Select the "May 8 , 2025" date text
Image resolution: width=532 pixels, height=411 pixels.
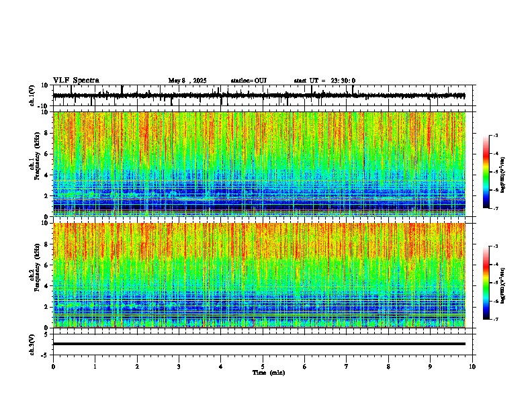click(x=187, y=81)
